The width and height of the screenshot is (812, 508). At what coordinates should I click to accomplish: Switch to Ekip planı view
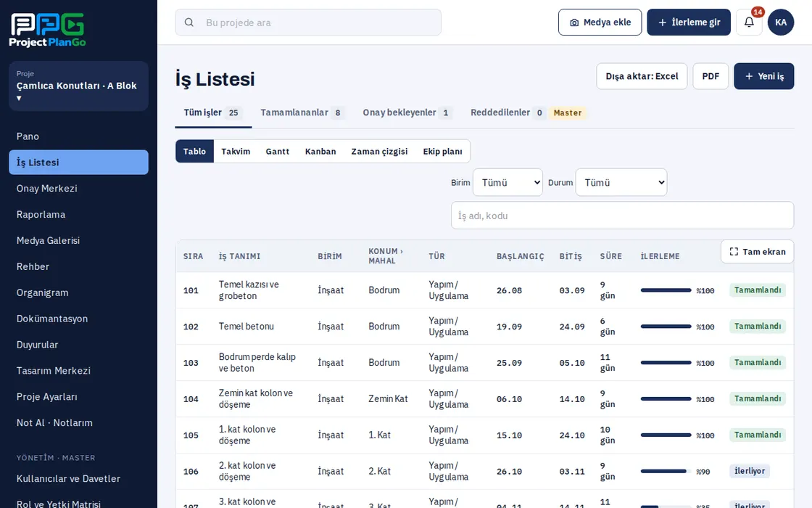[x=443, y=152]
